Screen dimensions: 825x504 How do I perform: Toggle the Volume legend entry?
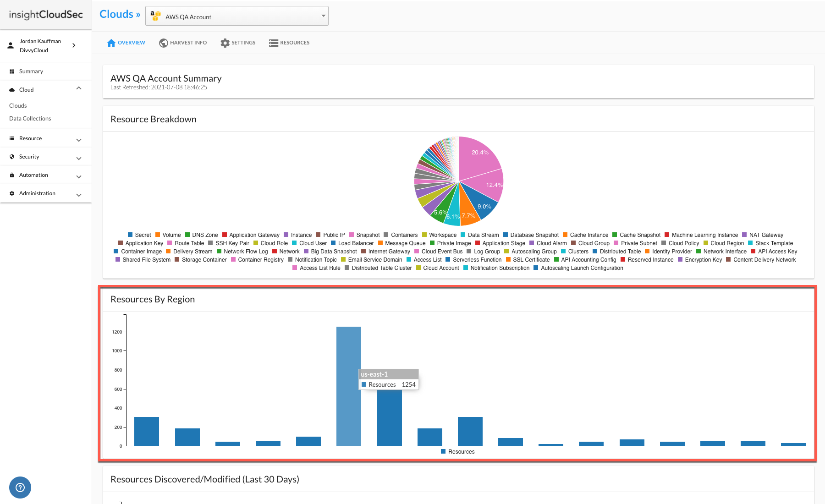[x=168, y=235]
